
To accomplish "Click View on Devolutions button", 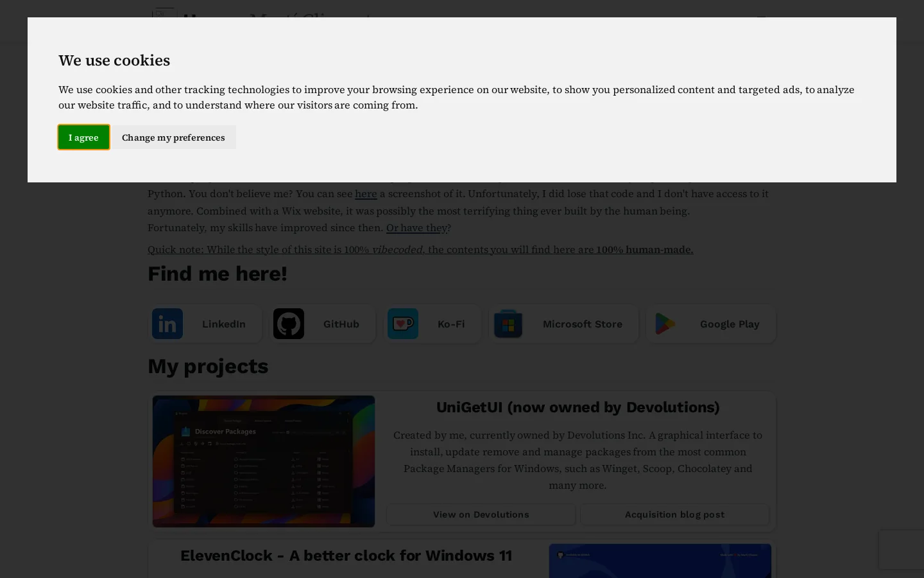I will tap(481, 514).
